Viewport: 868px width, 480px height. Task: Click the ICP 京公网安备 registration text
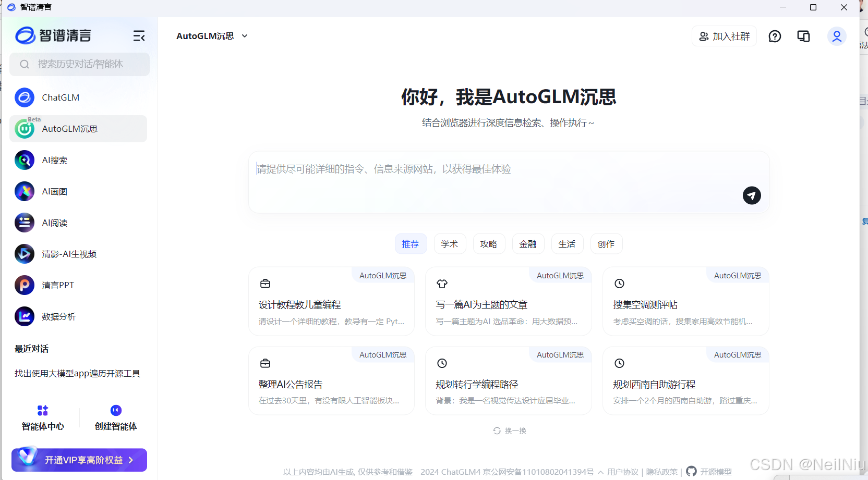538,472
